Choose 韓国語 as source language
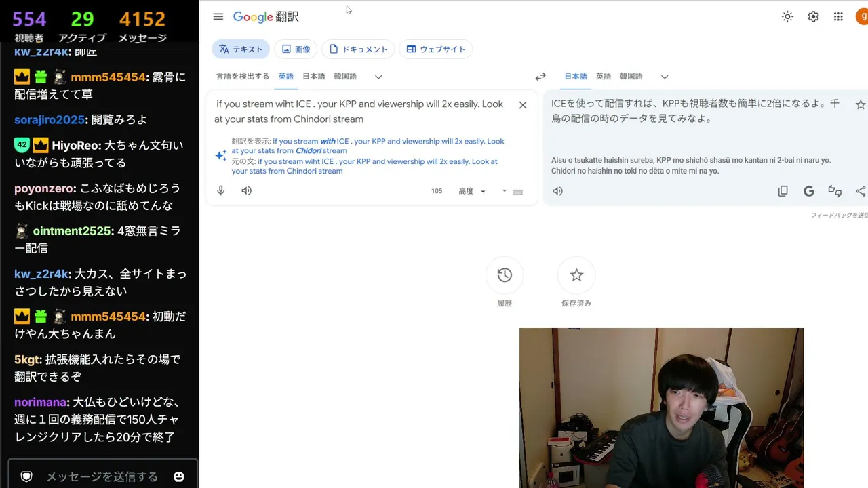This screenshot has width=868, height=488. tap(345, 77)
